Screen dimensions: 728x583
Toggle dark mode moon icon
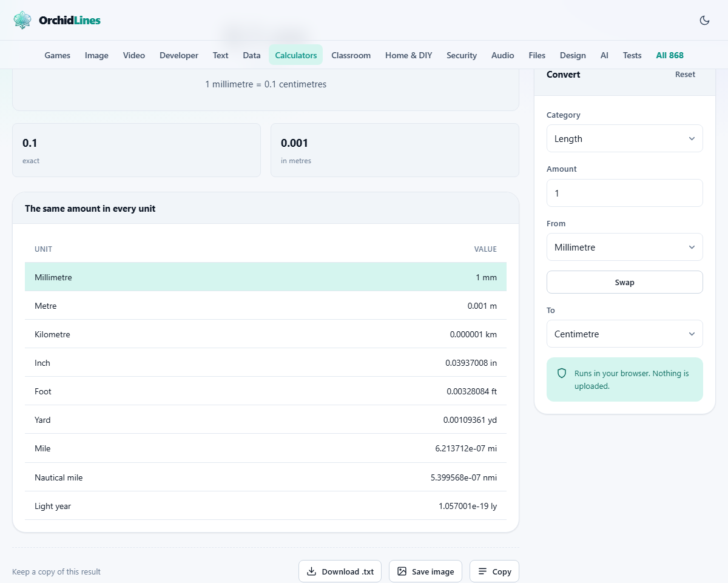(x=704, y=20)
